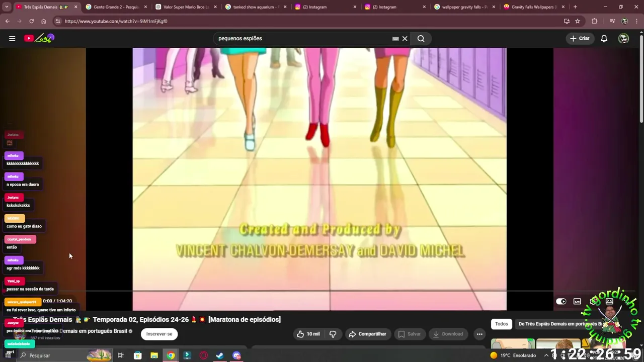This screenshot has width=644, height=362.
Task: Click the Compartilhar share button
Action: pyautogui.click(x=368, y=334)
